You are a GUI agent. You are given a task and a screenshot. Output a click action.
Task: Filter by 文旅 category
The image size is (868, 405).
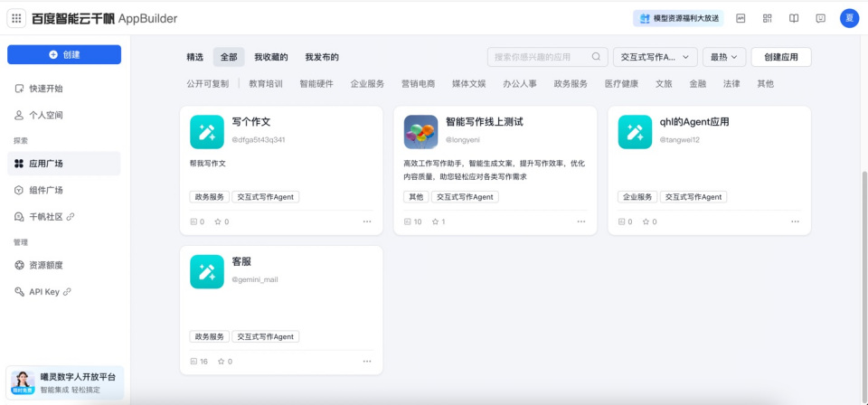[x=664, y=84]
